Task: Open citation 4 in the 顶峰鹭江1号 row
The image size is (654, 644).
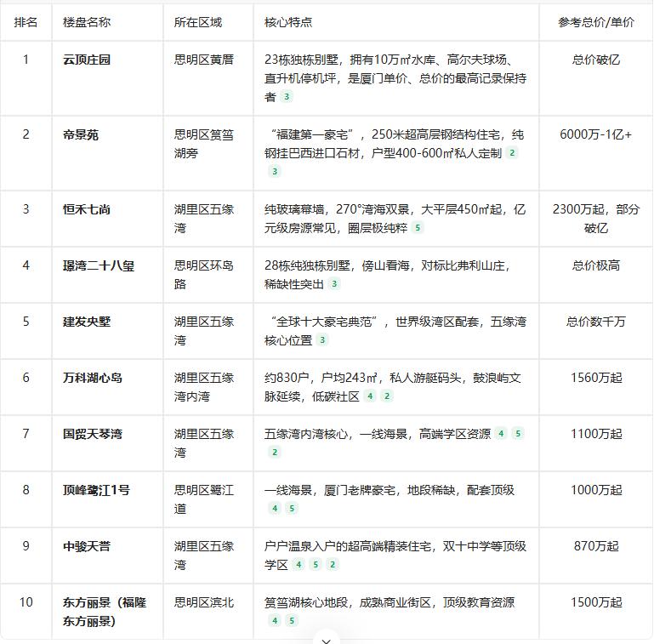Action: click(x=275, y=509)
